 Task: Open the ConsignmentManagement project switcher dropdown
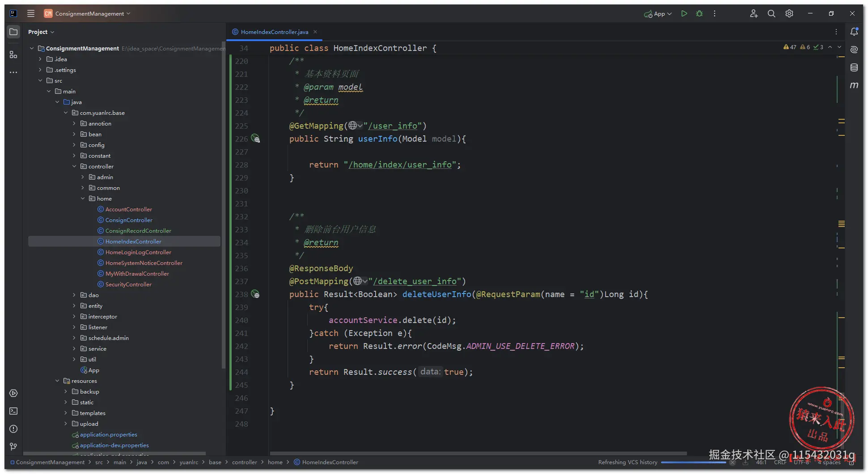(87, 13)
